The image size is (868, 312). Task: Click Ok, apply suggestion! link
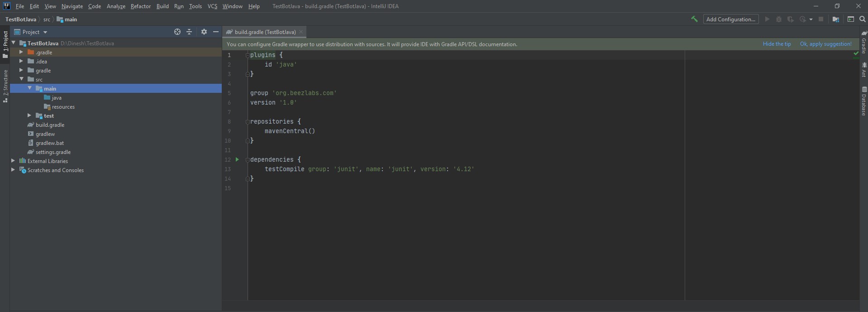pyautogui.click(x=825, y=44)
